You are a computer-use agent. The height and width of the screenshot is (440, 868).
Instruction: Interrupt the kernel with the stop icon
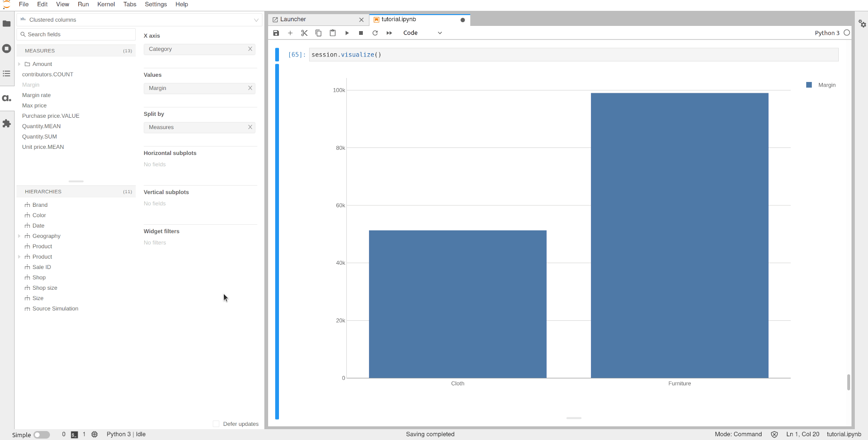[361, 33]
